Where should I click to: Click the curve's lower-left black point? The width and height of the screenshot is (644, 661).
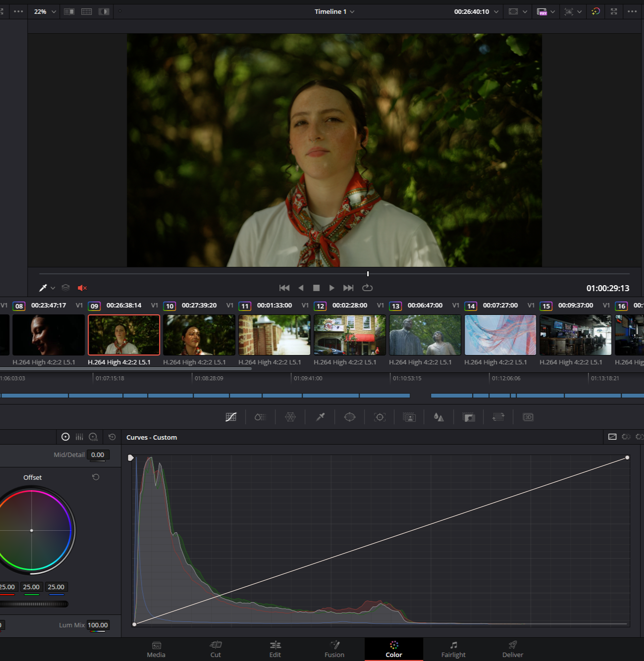[x=134, y=624]
